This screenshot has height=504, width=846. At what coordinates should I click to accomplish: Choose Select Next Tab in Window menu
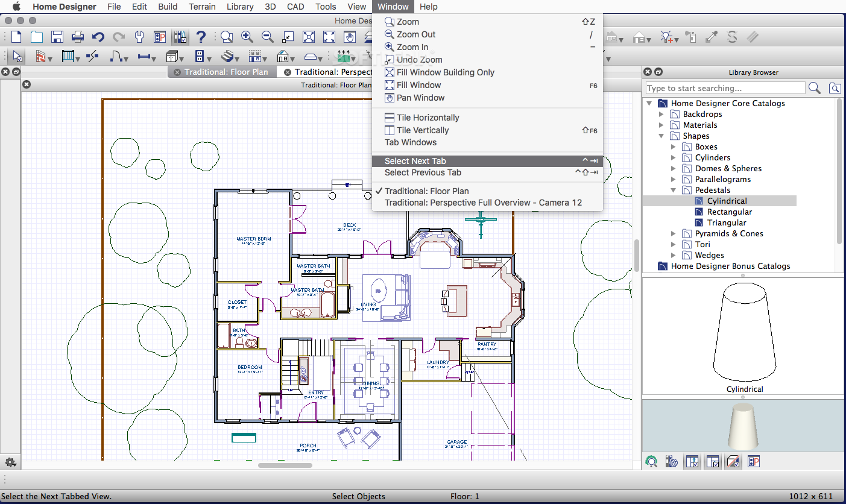pos(487,161)
